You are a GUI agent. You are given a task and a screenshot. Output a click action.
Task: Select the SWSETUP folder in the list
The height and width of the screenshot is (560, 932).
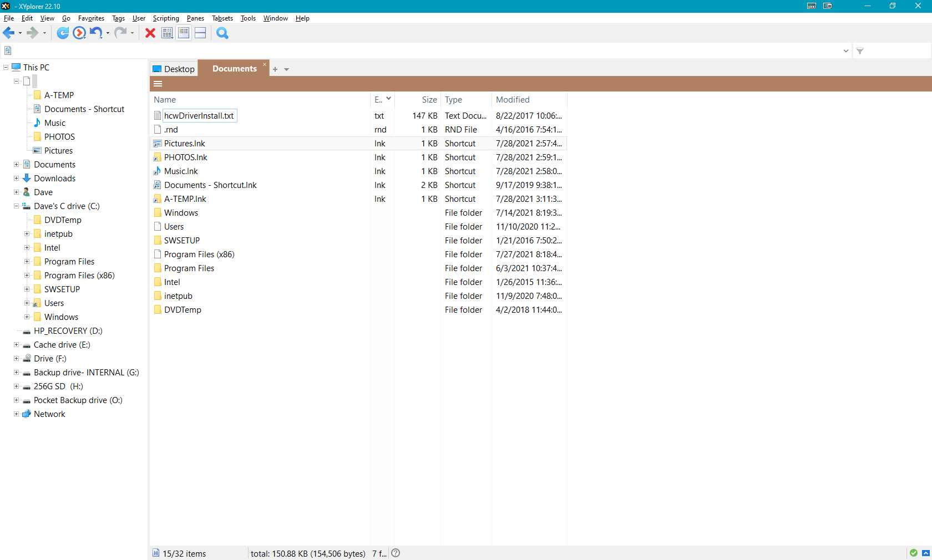[x=181, y=241]
